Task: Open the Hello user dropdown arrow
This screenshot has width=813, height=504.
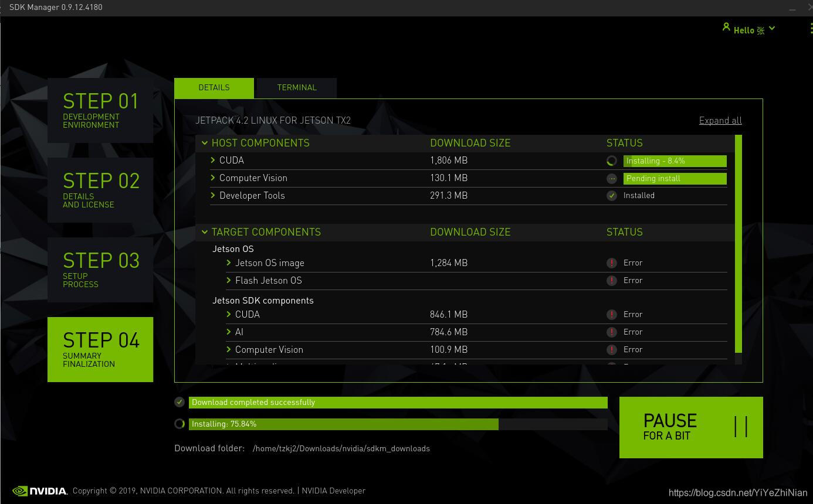Action: coord(772,28)
